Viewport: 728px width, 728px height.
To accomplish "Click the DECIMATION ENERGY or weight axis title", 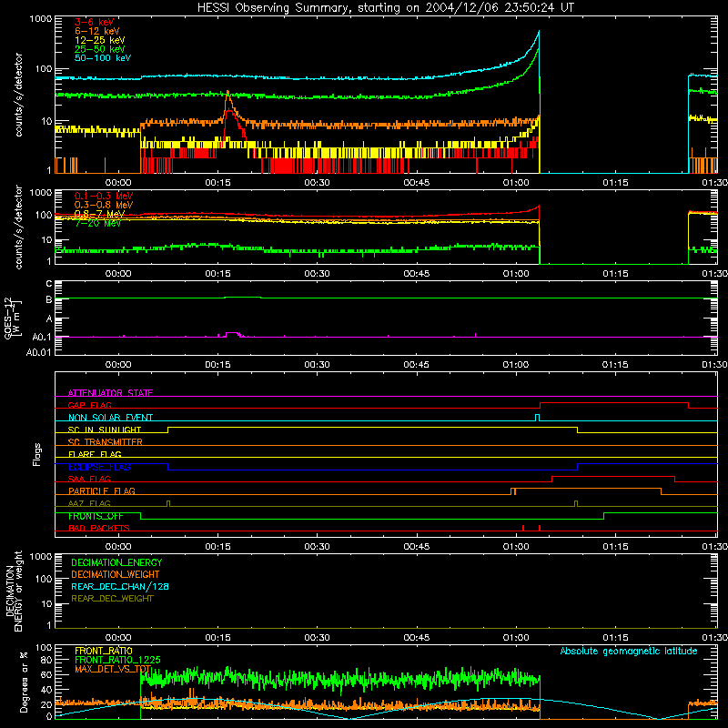I will [14, 591].
